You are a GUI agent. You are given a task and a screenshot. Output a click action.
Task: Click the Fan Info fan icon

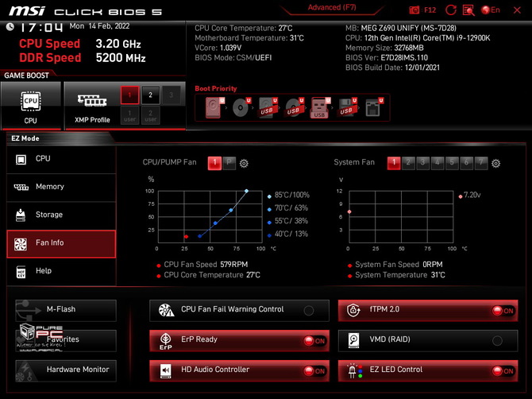[x=21, y=244]
